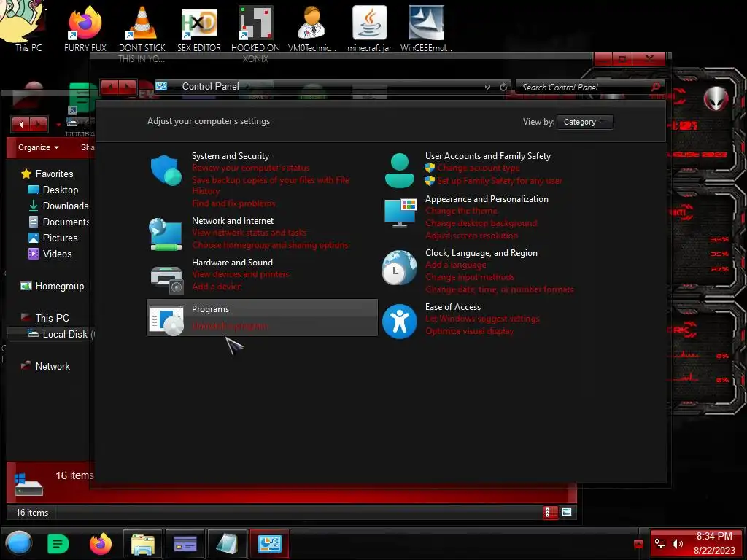Go forward in Control Panel

(128, 87)
